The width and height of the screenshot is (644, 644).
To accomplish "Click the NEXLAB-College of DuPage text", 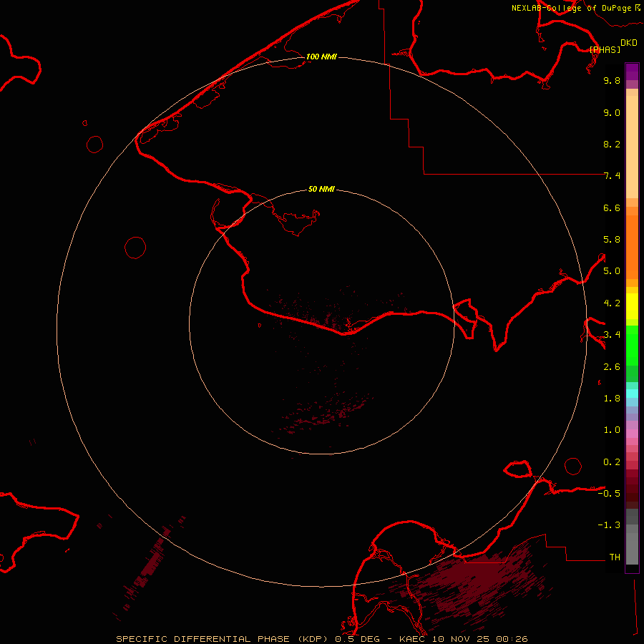I will point(571,8).
